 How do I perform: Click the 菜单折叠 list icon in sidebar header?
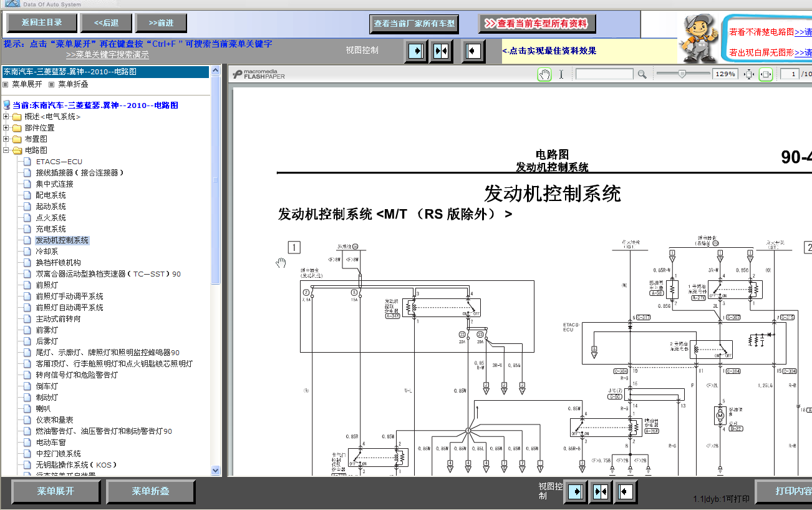(52, 84)
